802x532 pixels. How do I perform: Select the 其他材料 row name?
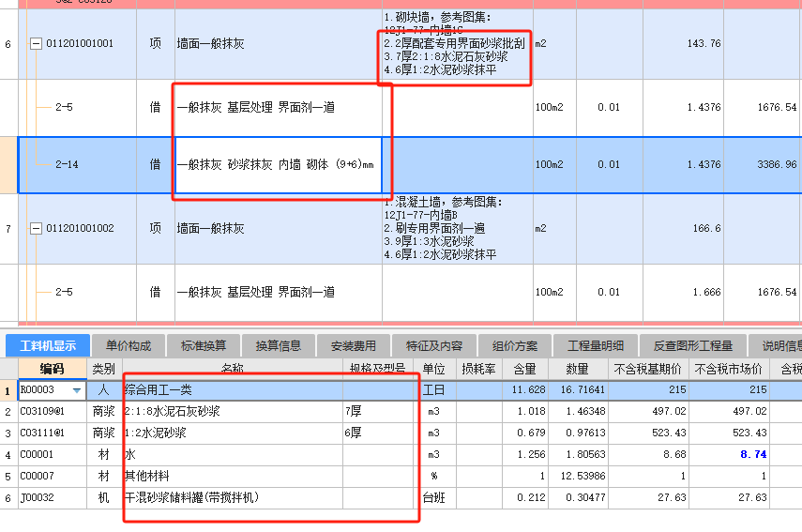[146, 477]
